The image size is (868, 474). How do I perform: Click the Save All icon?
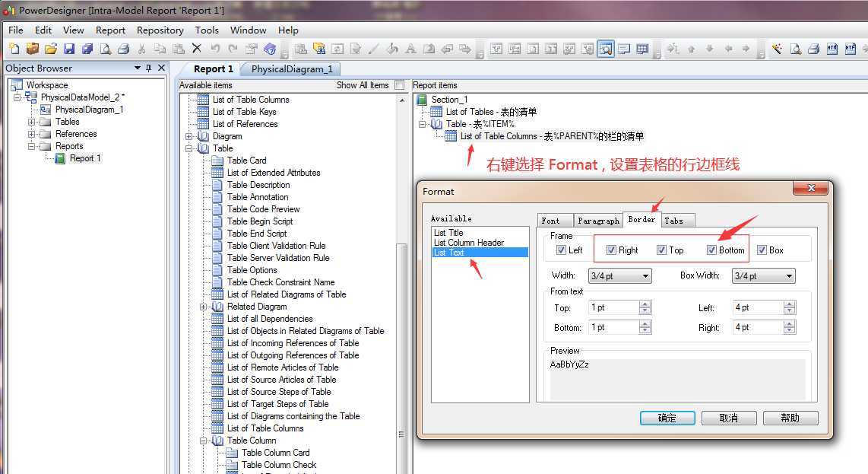87,49
